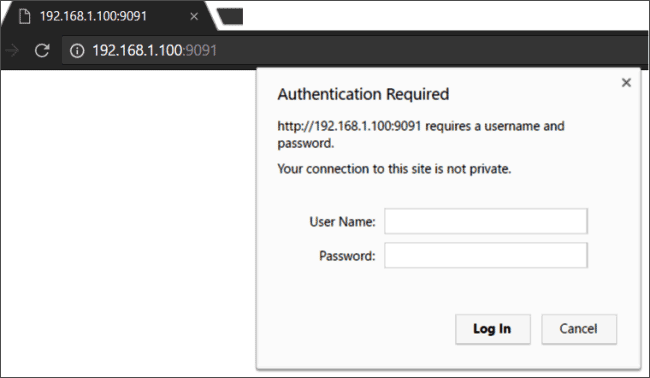Click the 'requires a username and password' message
This screenshot has height=378, width=650.
(x=421, y=134)
